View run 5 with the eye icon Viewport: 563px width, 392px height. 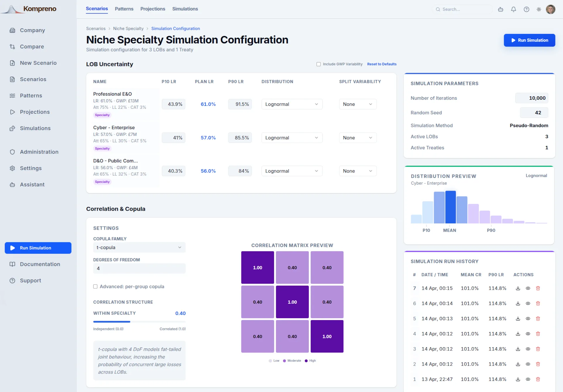click(x=528, y=319)
